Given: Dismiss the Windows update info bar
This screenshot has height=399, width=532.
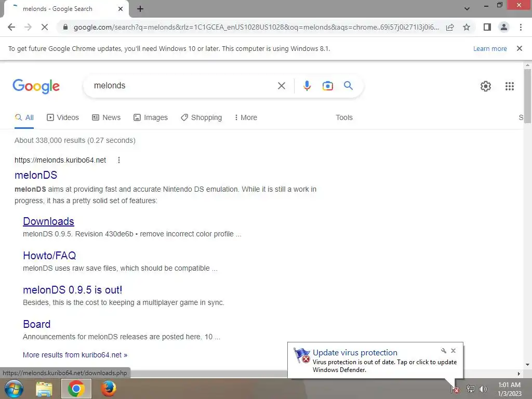Looking at the screenshot, I should (x=519, y=48).
